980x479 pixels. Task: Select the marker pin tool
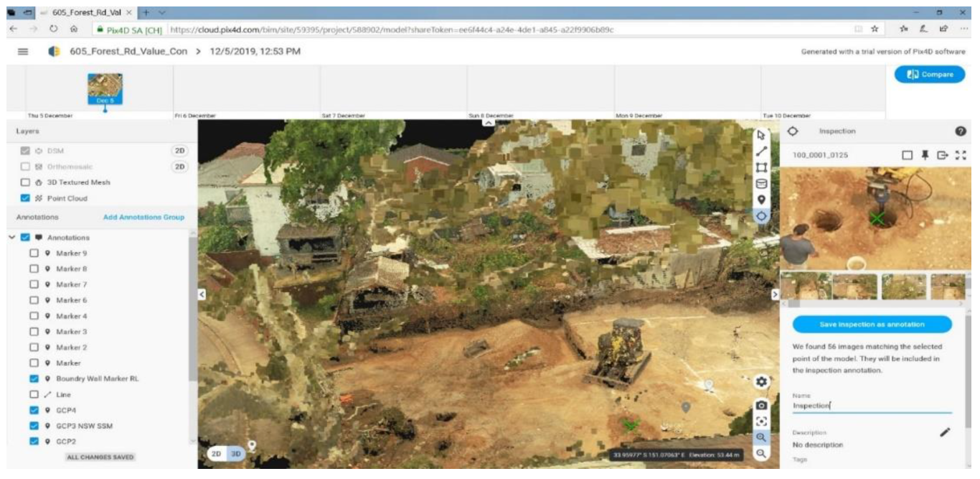[761, 200]
